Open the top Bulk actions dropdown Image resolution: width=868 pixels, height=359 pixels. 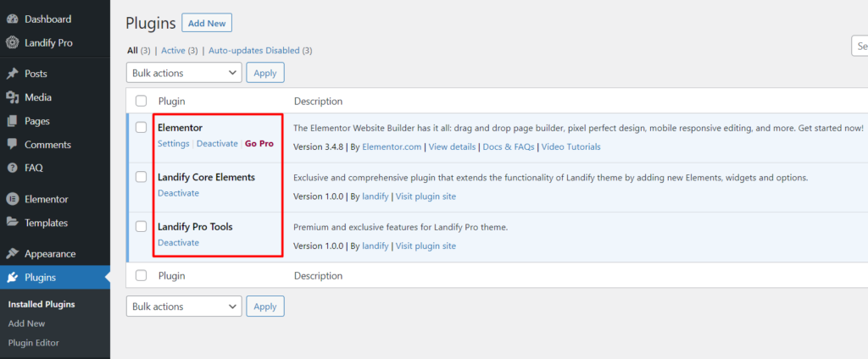tap(184, 73)
